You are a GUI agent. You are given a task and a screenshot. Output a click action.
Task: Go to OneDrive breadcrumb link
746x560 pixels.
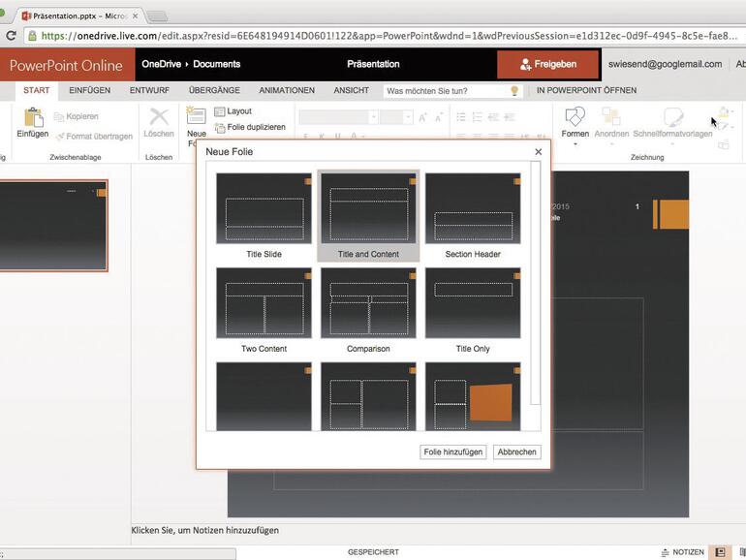(161, 64)
